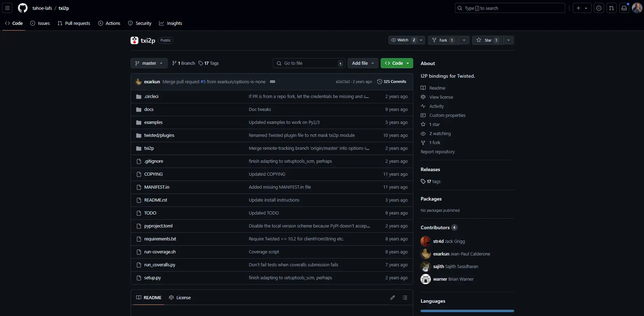
Task: Click Report repository link
Action: 438,152
